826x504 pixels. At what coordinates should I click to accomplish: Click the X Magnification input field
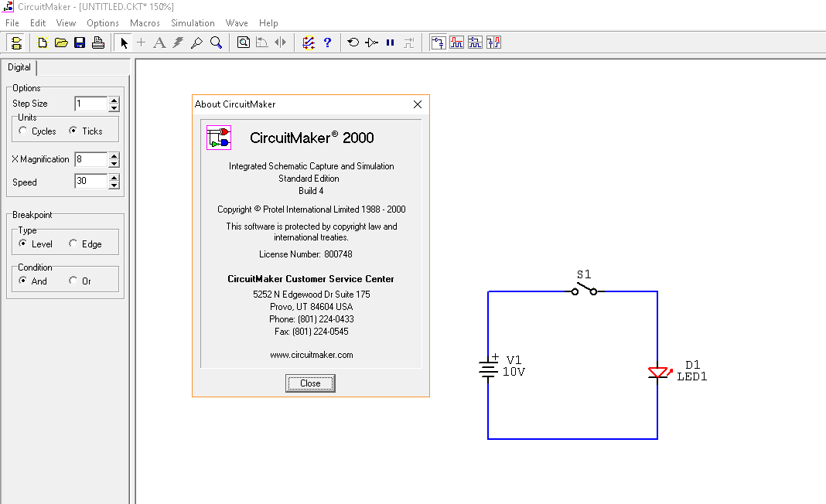[x=91, y=159]
